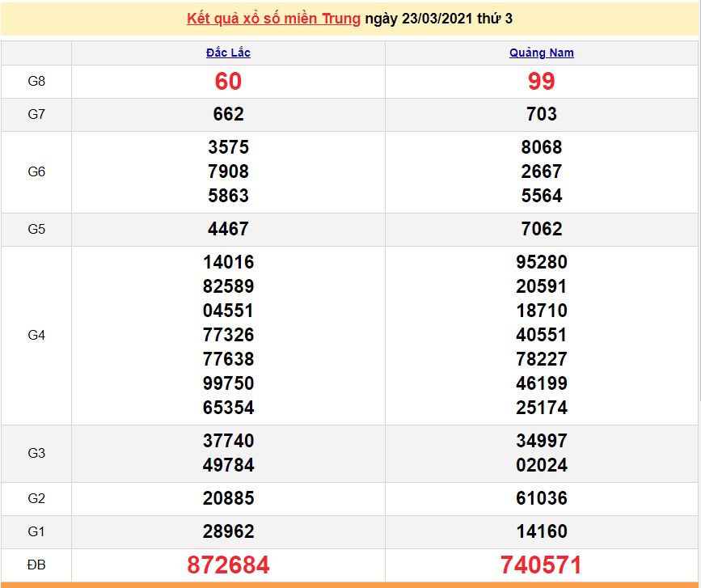Click Đắc Lắc special prize number 872684
This screenshot has height=588, width=701.
tap(228, 565)
